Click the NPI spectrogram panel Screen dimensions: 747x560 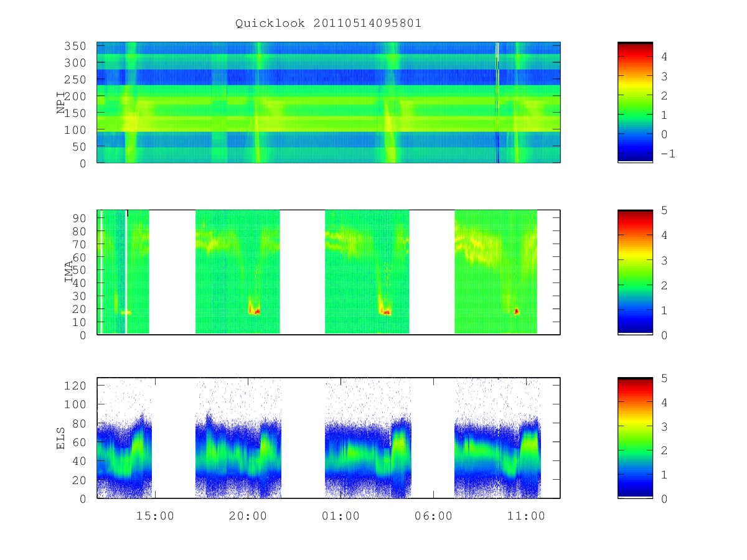click(x=329, y=103)
